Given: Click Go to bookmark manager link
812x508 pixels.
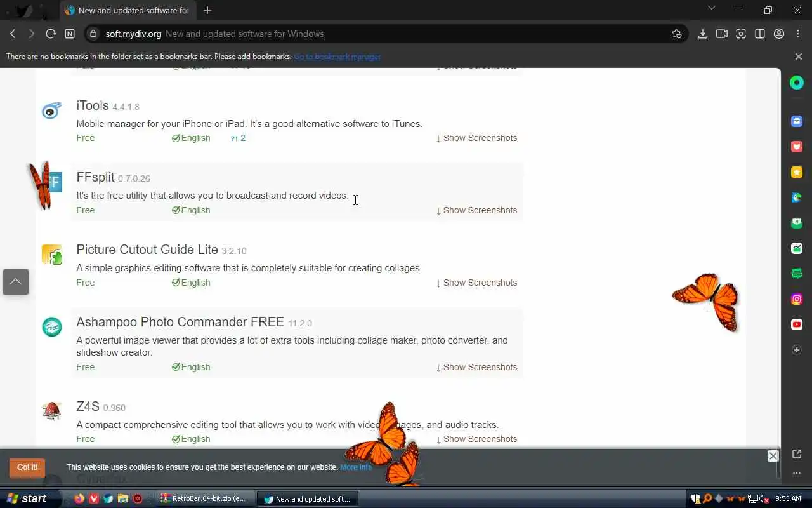Looking at the screenshot, I should click(x=337, y=57).
